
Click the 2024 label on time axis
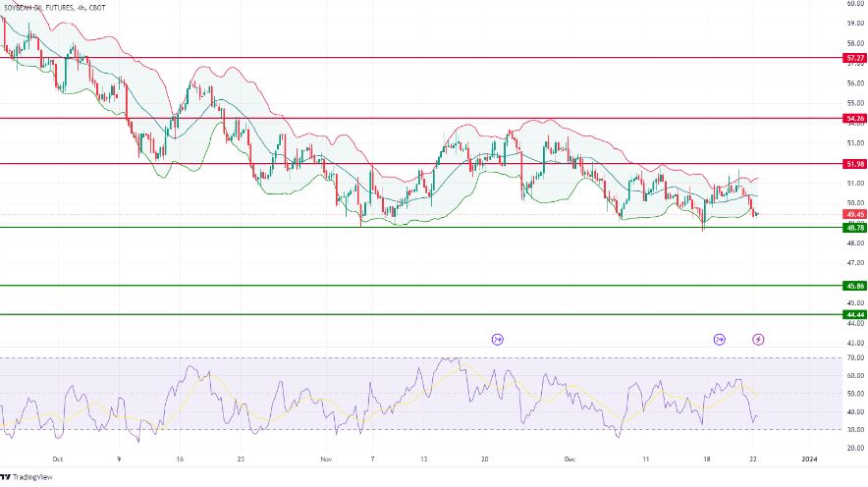[810, 459]
